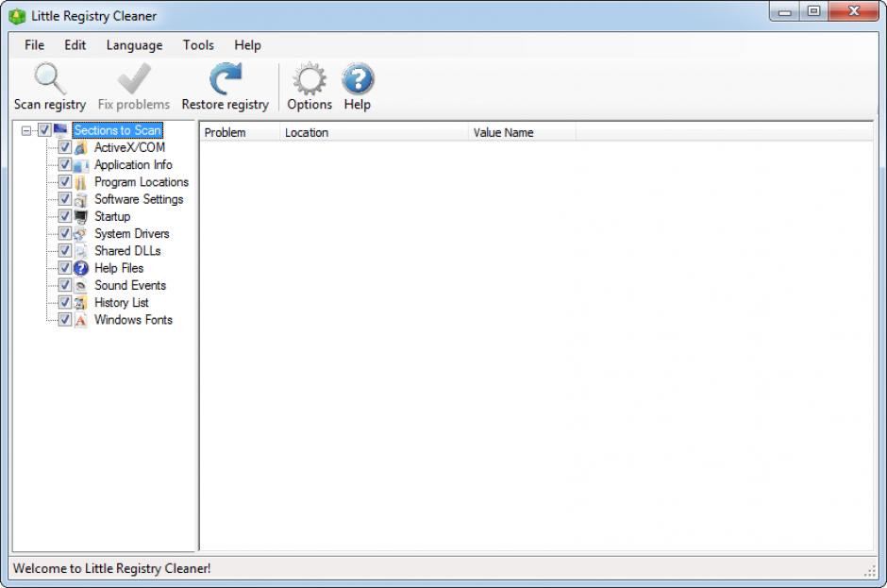Click the Sound Events section icon
Viewport: 887px width, 588px height.
click(x=81, y=286)
